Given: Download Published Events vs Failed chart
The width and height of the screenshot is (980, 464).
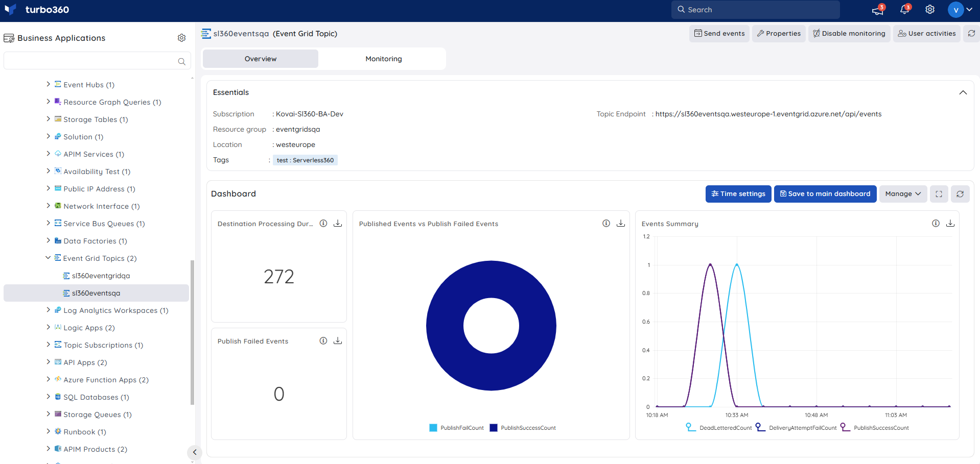Looking at the screenshot, I should point(621,224).
